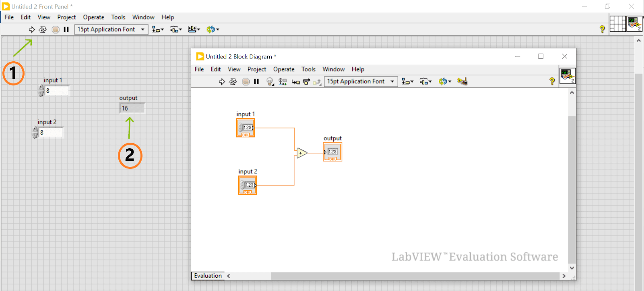This screenshot has height=291, width=644.
Task: Click Context Help question mark in Front Panel
Action: [602, 29]
